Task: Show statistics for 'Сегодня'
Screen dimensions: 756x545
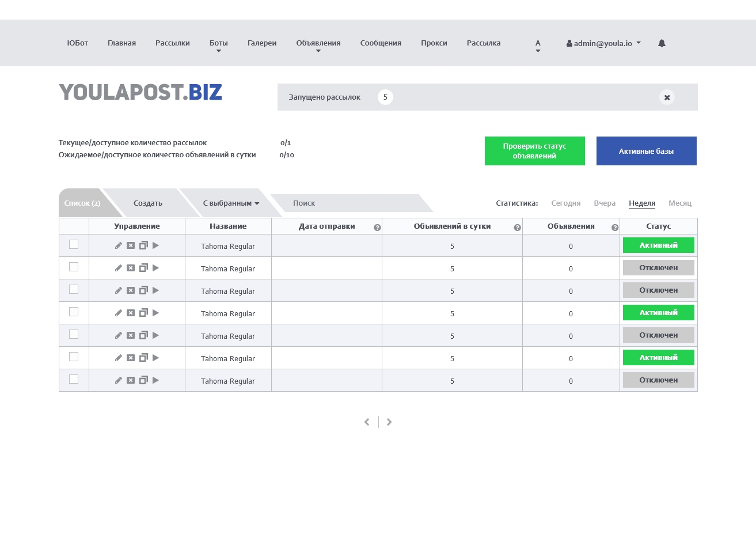Action: tap(566, 203)
